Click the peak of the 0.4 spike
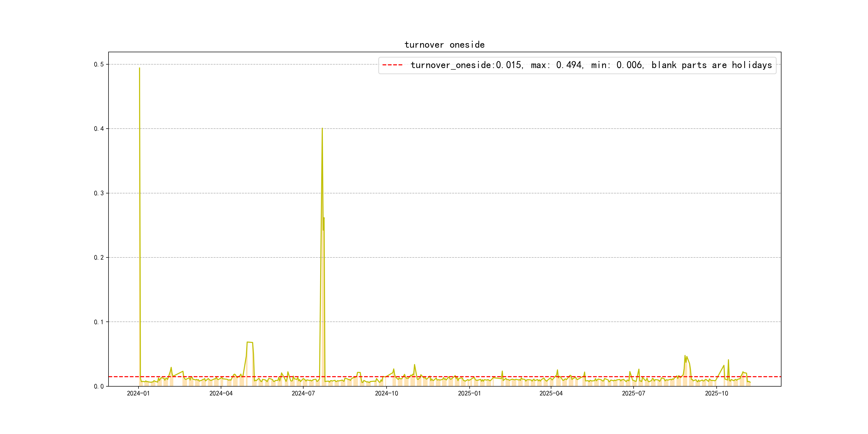The width and height of the screenshot is (868, 434). (322, 129)
